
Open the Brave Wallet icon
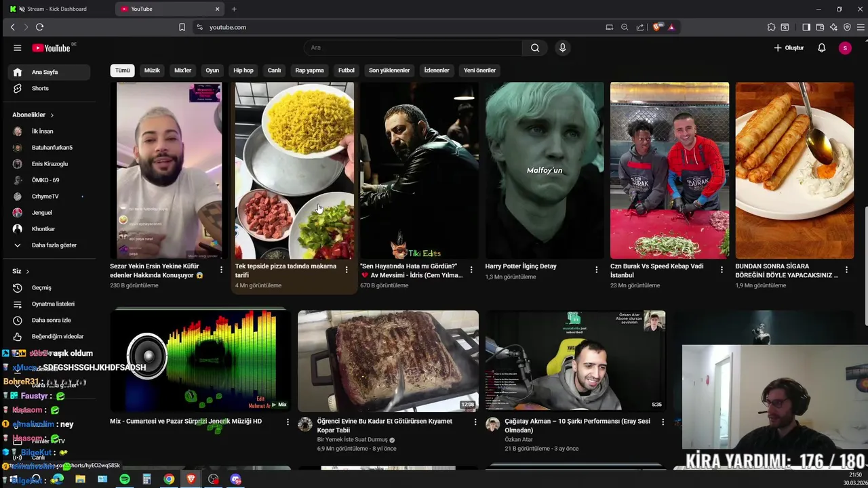coord(820,27)
